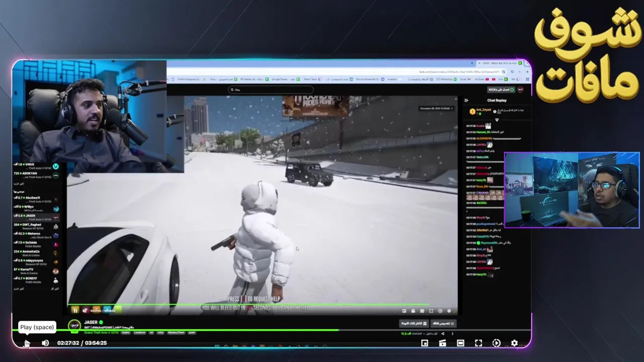Open BOND17 channel in sidebar

pyautogui.click(x=35, y=280)
